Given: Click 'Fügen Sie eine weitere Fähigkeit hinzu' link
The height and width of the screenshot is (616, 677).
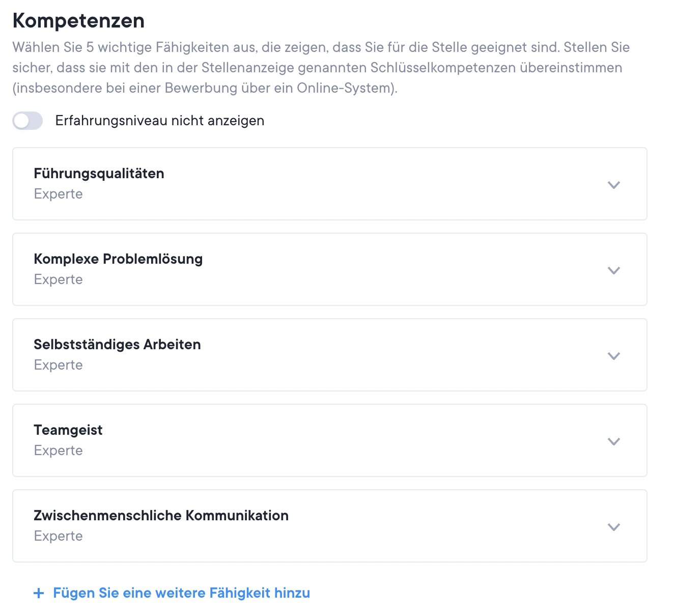Looking at the screenshot, I should click(x=181, y=593).
